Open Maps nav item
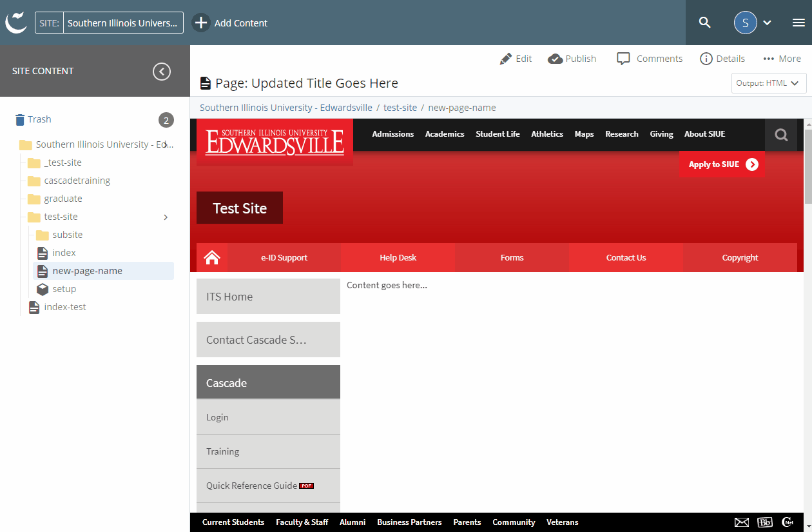The image size is (812, 532). pyautogui.click(x=585, y=134)
